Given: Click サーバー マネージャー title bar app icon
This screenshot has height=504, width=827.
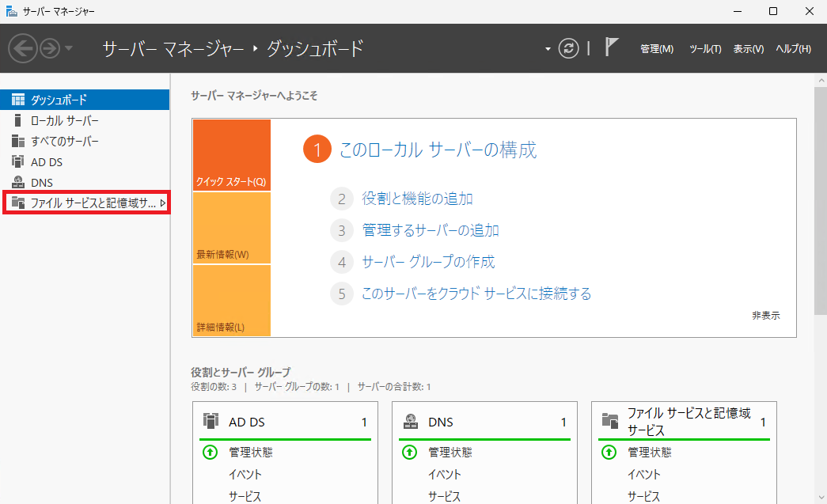Looking at the screenshot, I should 12,11.
